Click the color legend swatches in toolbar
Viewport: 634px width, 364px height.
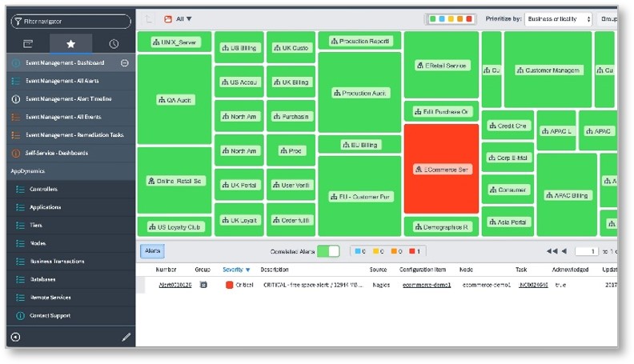(450, 18)
